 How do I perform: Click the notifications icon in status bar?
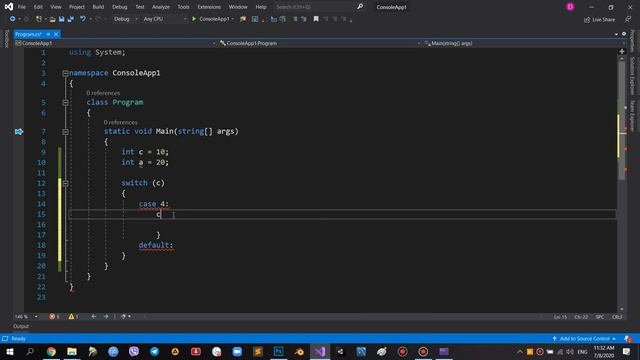(x=628, y=339)
